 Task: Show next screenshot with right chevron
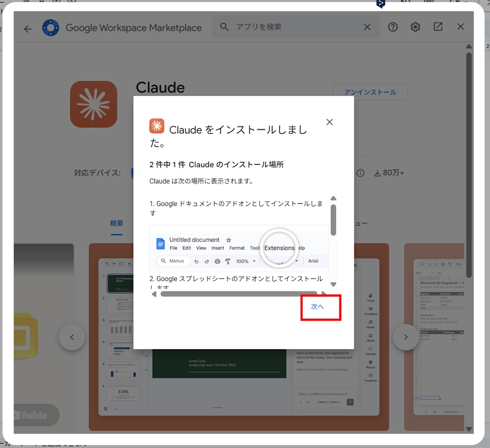(x=406, y=337)
